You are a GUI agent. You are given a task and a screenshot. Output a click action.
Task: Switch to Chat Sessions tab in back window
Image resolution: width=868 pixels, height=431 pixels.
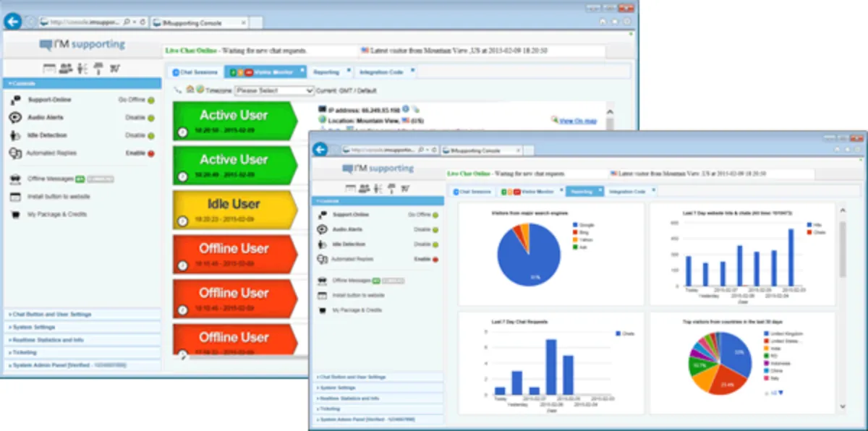[195, 72]
